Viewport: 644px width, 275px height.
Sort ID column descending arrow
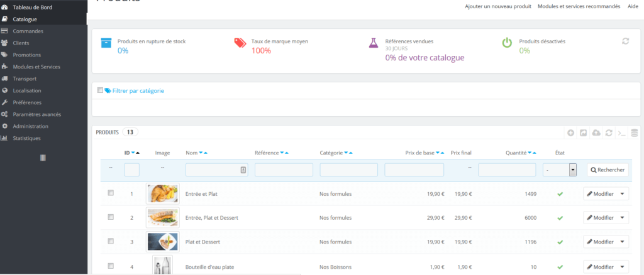133,153
